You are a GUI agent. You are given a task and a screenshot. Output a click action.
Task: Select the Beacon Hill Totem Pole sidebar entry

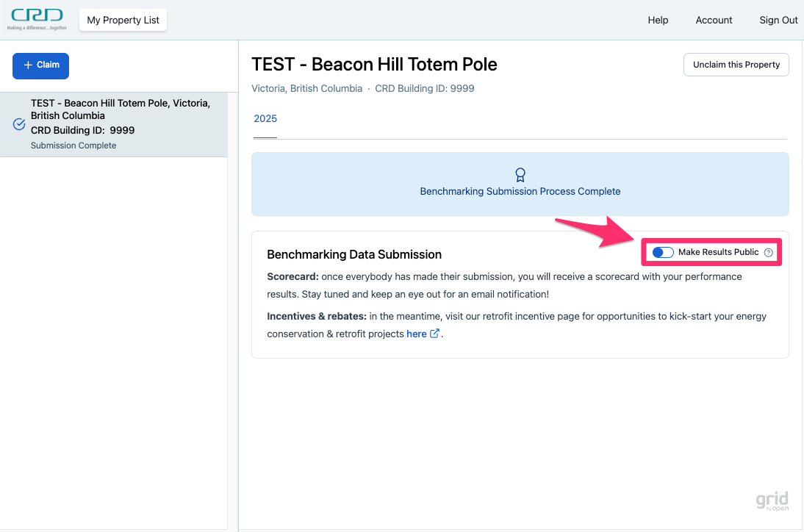click(x=121, y=123)
